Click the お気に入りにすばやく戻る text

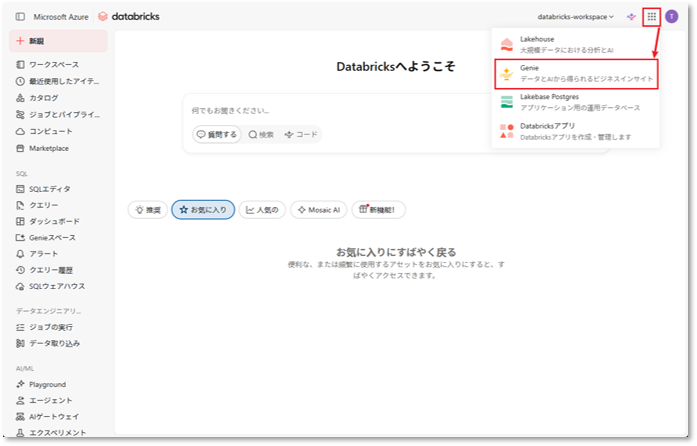pos(396,252)
